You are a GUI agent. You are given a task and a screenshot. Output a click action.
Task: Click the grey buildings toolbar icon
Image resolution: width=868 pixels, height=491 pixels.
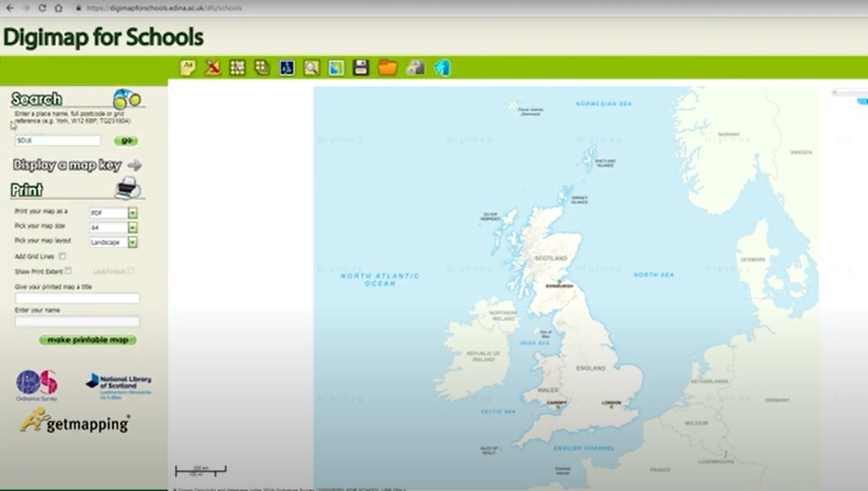click(415, 68)
